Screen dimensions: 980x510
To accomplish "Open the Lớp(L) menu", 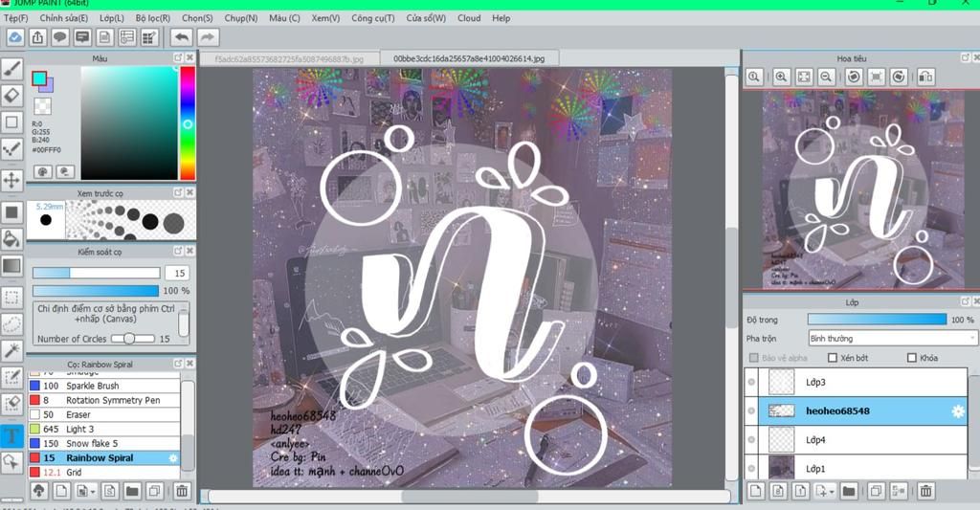I will click(x=112, y=18).
